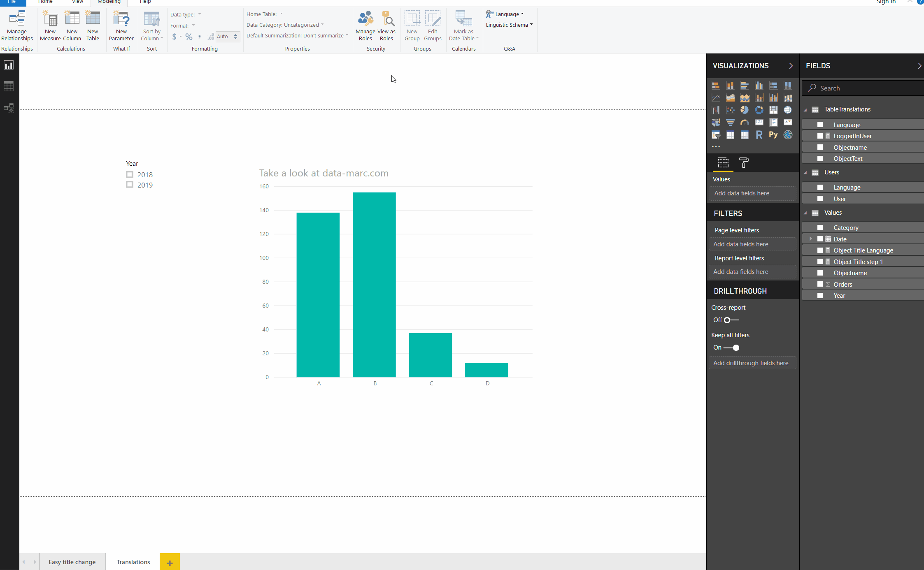The width and height of the screenshot is (924, 570).
Task: Open the Model view in left sidebar
Action: (8, 108)
